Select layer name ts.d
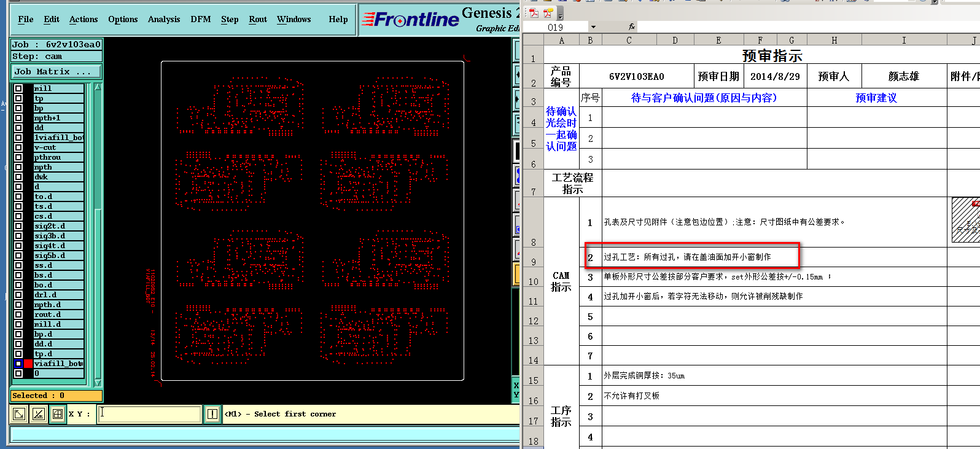This screenshot has height=449, width=980. click(x=59, y=206)
